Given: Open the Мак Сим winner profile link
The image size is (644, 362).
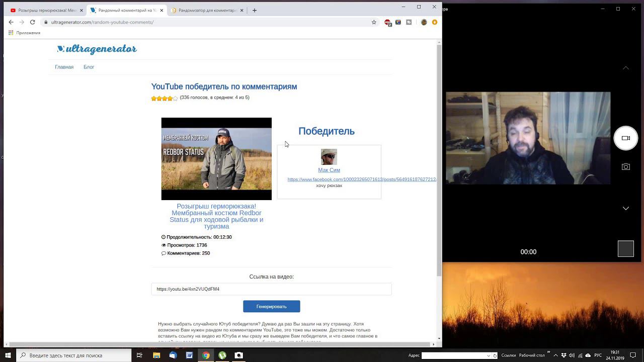Looking at the screenshot, I should [329, 170].
